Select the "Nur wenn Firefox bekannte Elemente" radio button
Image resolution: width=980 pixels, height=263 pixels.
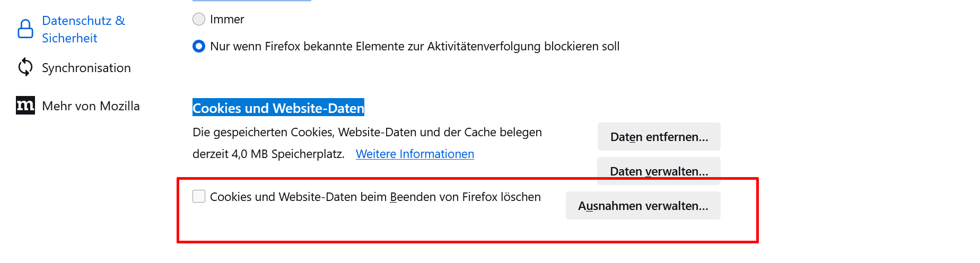[x=199, y=47]
